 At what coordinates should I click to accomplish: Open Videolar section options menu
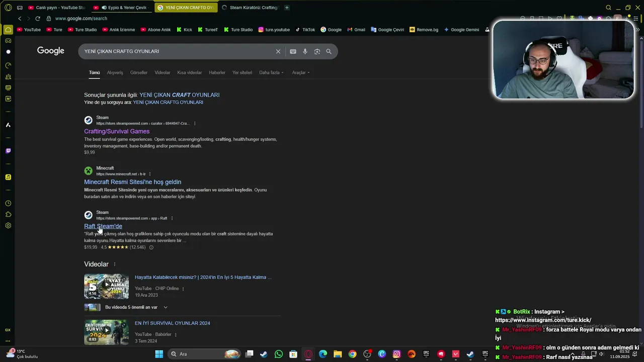coord(114,264)
